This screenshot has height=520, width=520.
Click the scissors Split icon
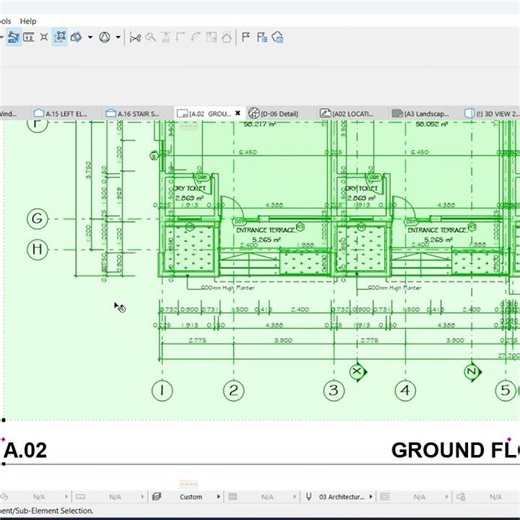click(135, 38)
